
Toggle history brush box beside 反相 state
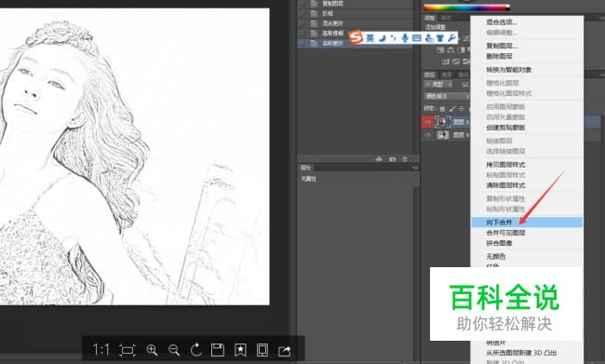pyautogui.click(x=302, y=13)
